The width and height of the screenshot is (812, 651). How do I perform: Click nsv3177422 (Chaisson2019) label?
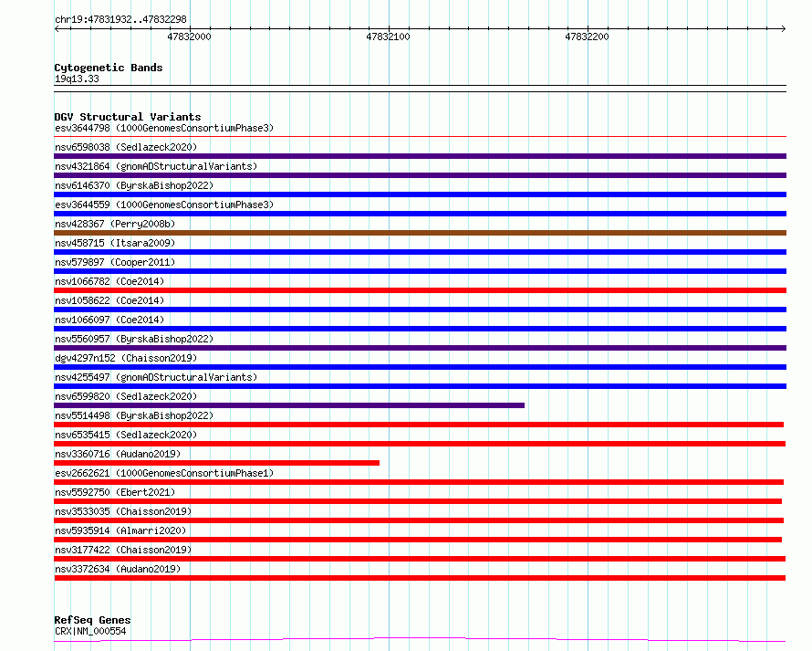tap(123, 550)
